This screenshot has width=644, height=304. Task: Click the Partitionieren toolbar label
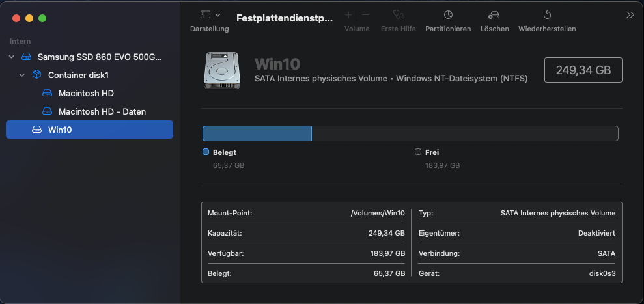[448, 29]
